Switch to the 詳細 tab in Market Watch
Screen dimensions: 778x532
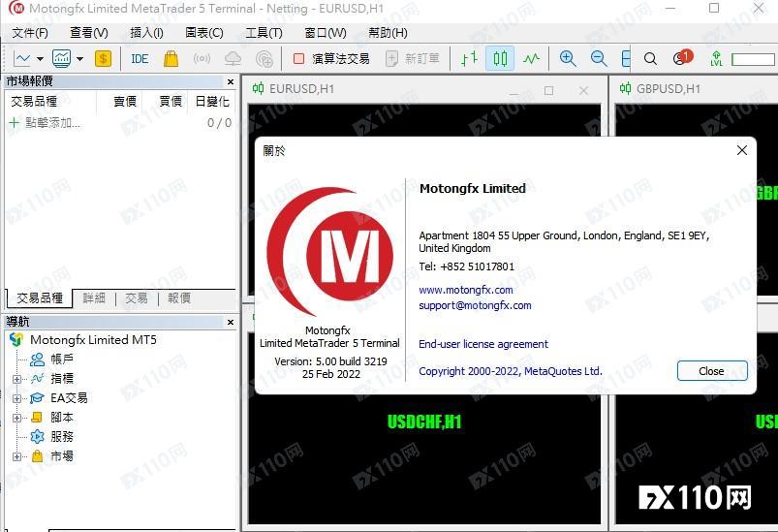[x=94, y=298]
